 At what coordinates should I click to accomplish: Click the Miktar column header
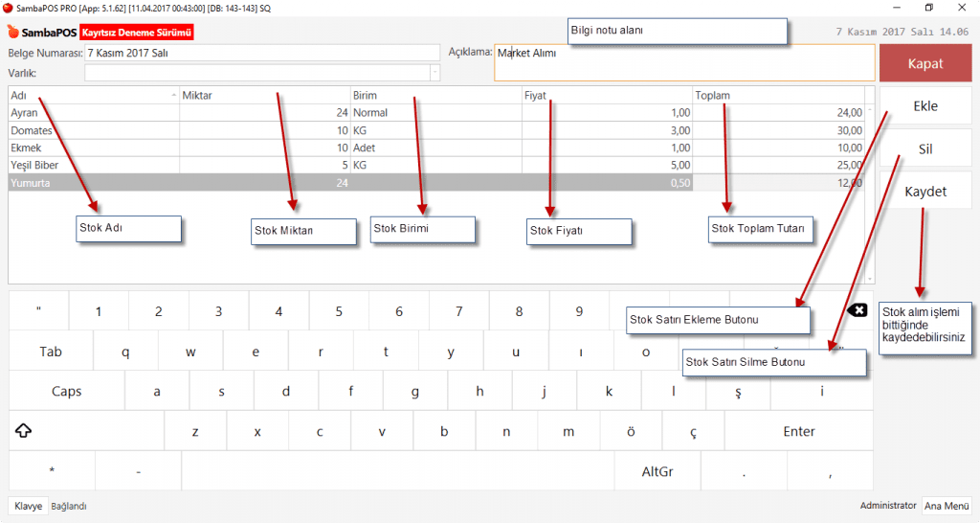click(x=265, y=95)
